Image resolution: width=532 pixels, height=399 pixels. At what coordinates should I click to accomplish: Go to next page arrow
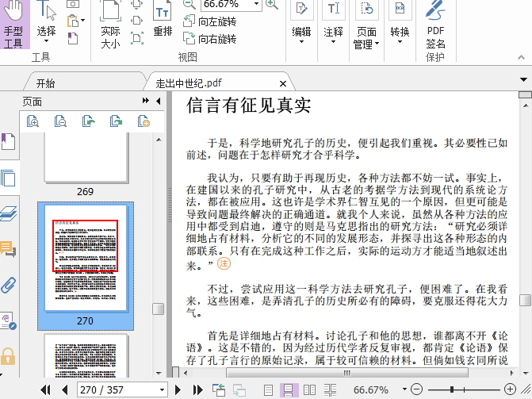tap(178, 389)
